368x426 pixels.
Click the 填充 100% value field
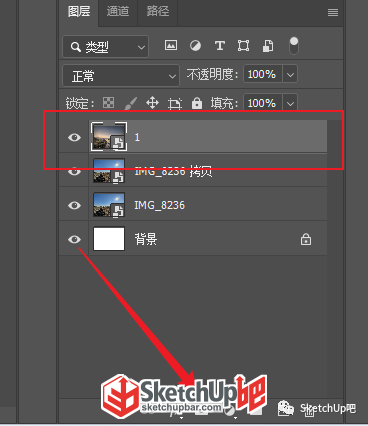pyautogui.click(x=263, y=103)
